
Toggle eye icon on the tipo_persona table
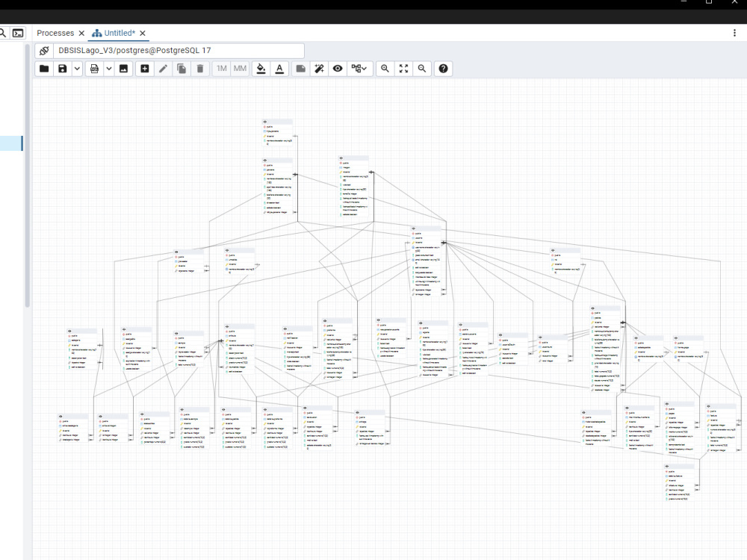[x=265, y=122]
